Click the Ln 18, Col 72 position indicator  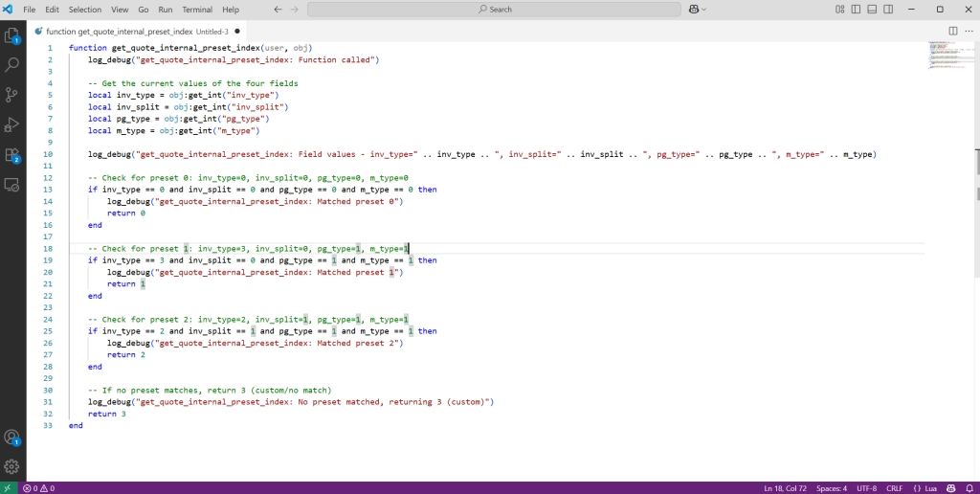[x=788, y=488]
